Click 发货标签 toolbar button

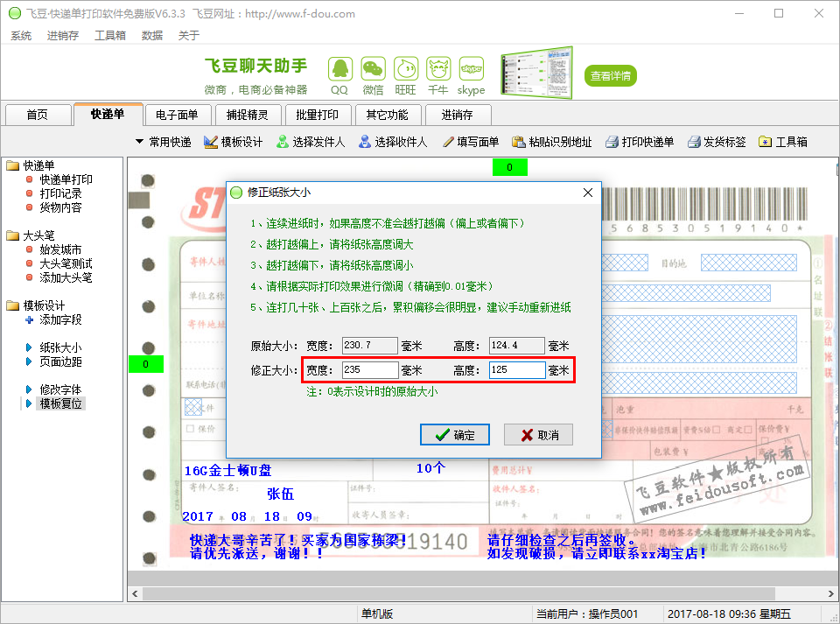point(717,142)
